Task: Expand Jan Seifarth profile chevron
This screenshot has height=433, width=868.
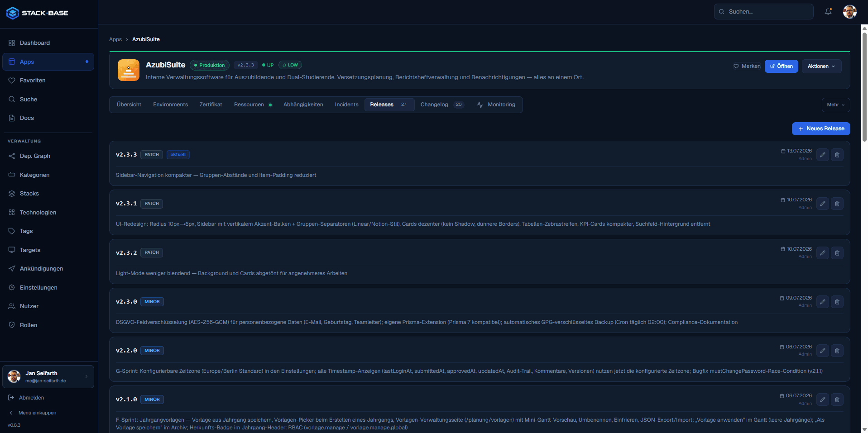Action: pos(86,376)
